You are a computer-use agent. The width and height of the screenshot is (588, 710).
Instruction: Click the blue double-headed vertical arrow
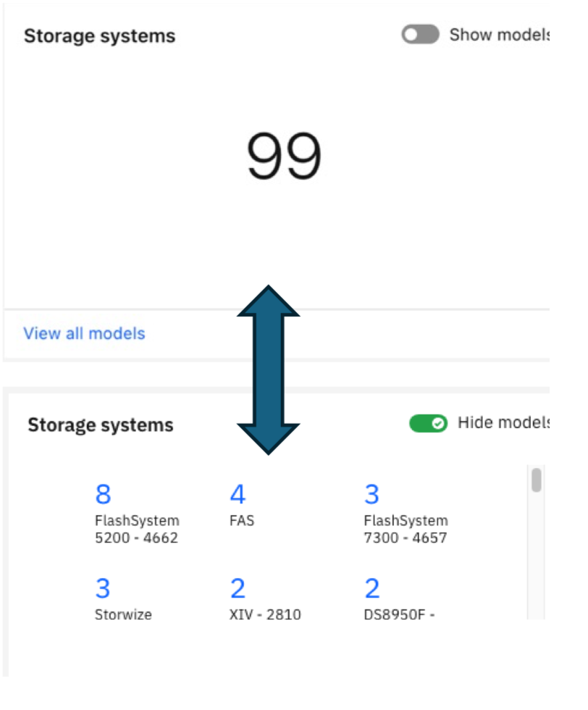coord(269,369)
